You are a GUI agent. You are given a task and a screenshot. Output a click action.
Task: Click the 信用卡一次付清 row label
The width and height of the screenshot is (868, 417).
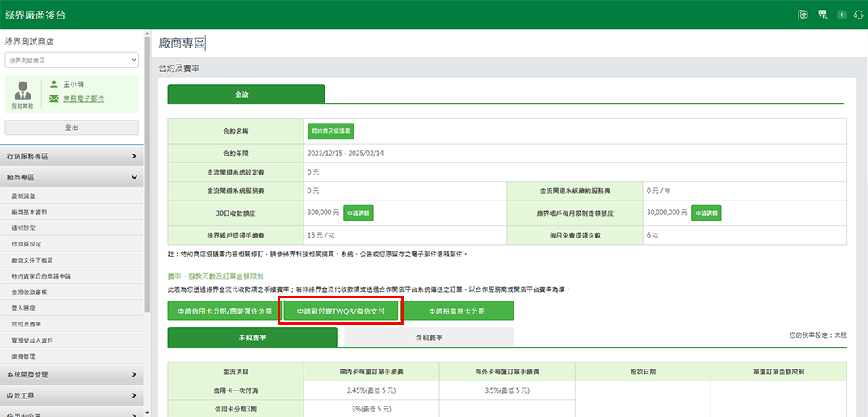coord(236,390)
